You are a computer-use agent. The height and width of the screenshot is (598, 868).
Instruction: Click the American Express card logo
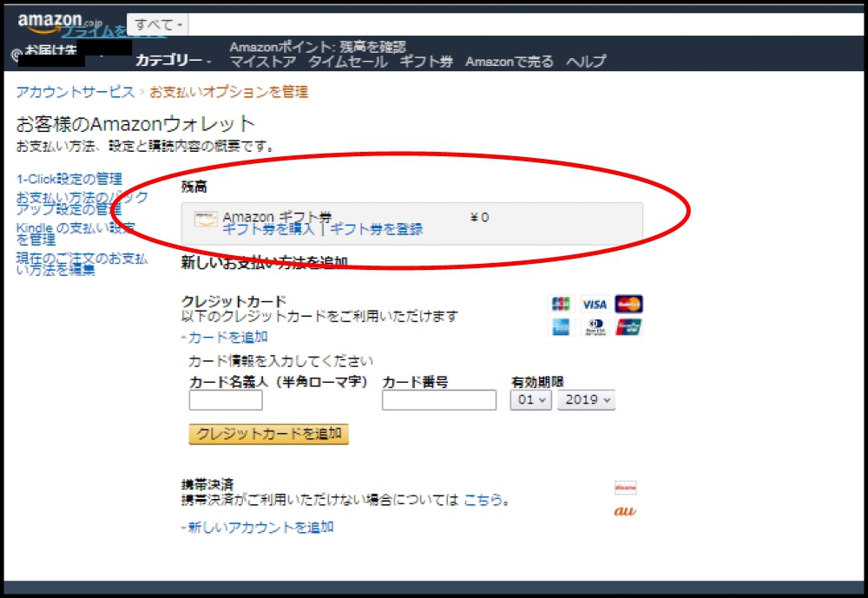561,326
